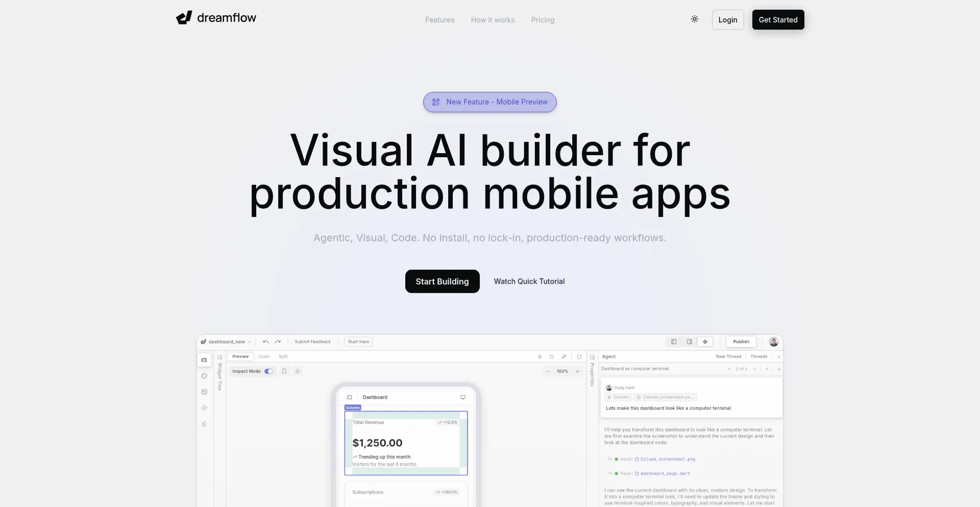The height and width of the screenshot is (507, 980).
Task: Click the redo arrow in editor toolbar
Action: (278, 342)
